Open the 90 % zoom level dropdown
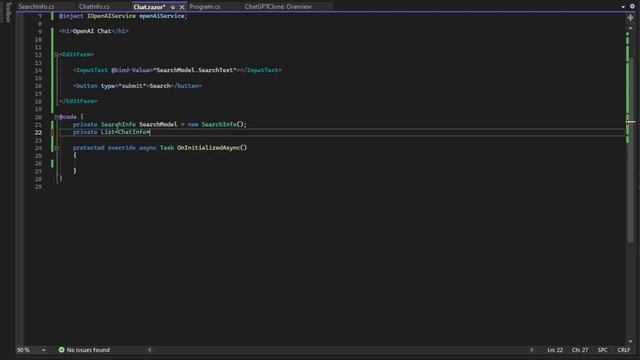The image size is (640, 360). pos(43,350)
